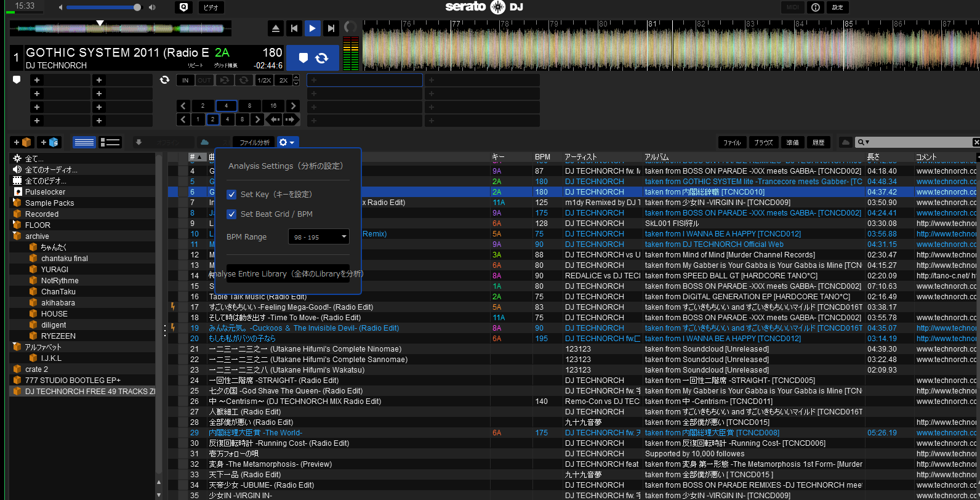The height and width of the screenshot is (500, 980).
Task: Open the Serato Q quantize button
Action: point(183,7)
